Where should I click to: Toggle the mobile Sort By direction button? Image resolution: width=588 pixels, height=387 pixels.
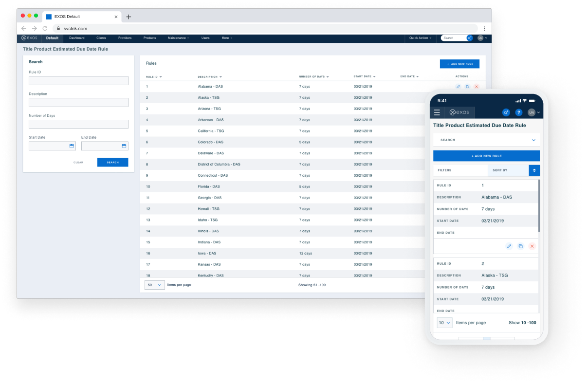pos(534,170)
